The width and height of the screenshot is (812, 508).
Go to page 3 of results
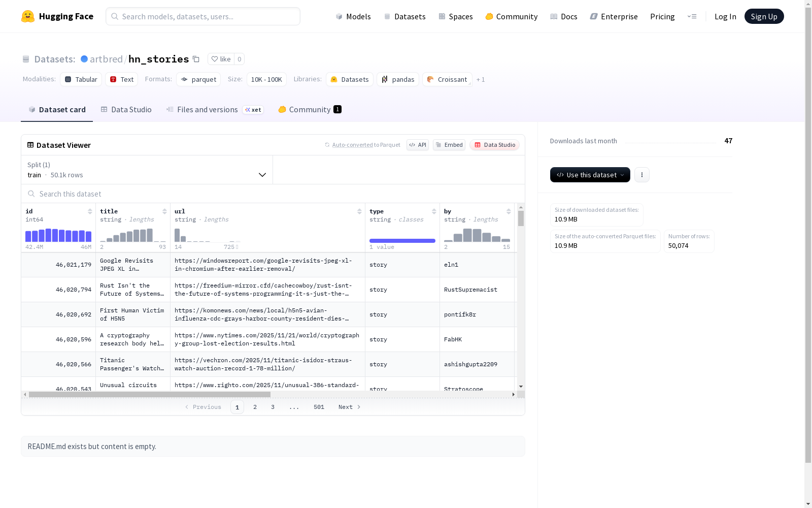coord(273,407)
